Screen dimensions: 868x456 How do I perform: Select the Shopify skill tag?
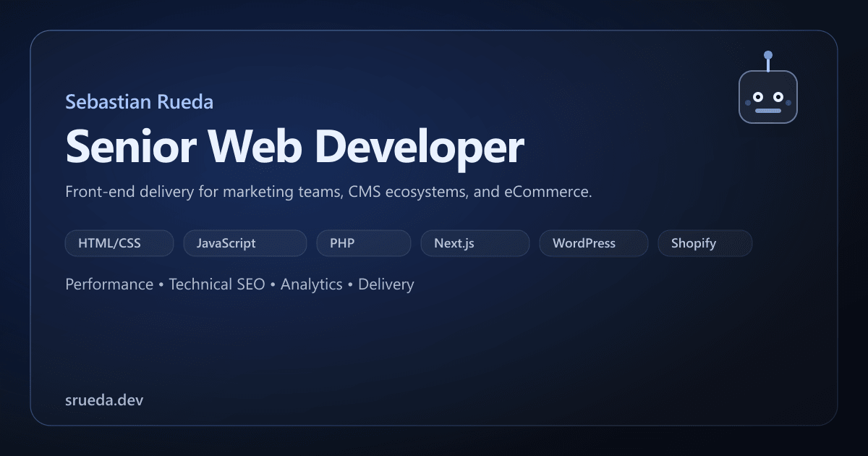[705, 243]
